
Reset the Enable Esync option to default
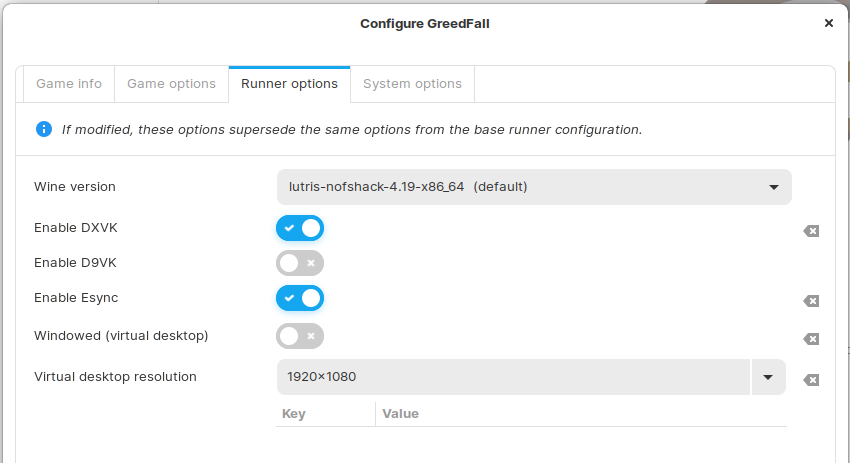(x=811, y=301)
